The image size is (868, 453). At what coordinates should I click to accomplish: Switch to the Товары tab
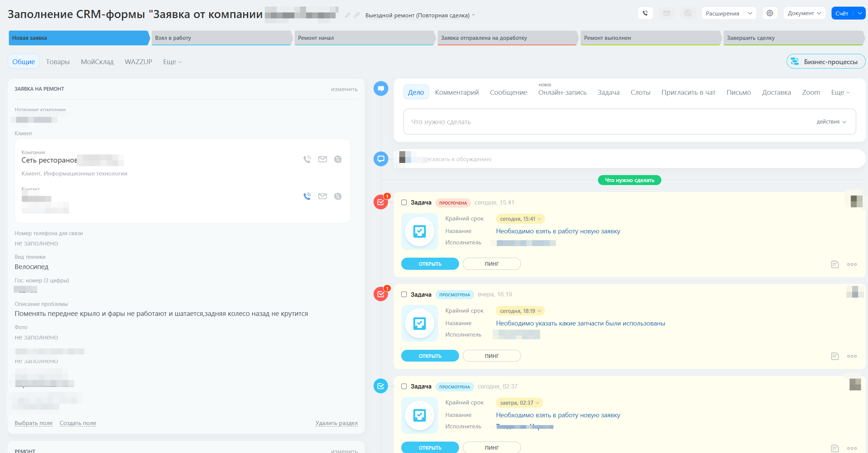click(x=58, y=62)
